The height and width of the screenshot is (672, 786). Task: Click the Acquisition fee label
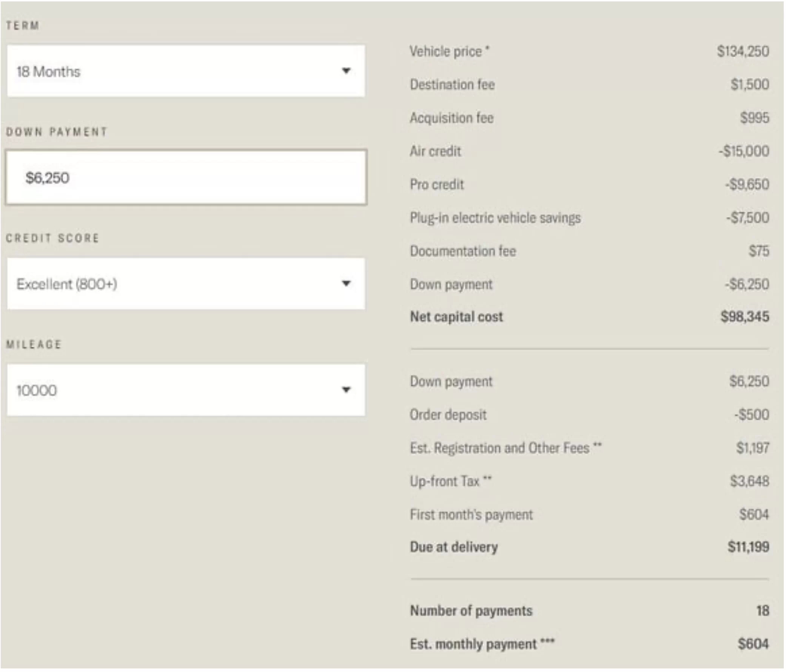pyautogui.click(x=452, y=118)
